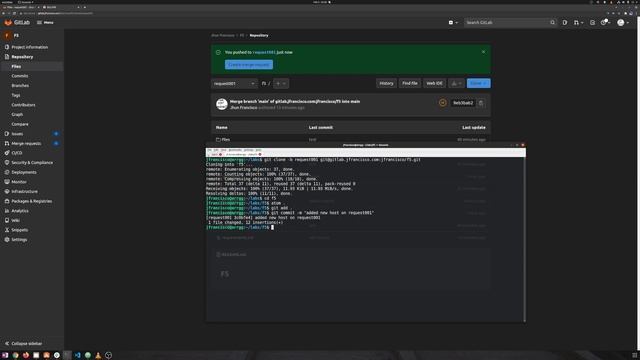Open Tags in the sidebar

tap(16, 95)
